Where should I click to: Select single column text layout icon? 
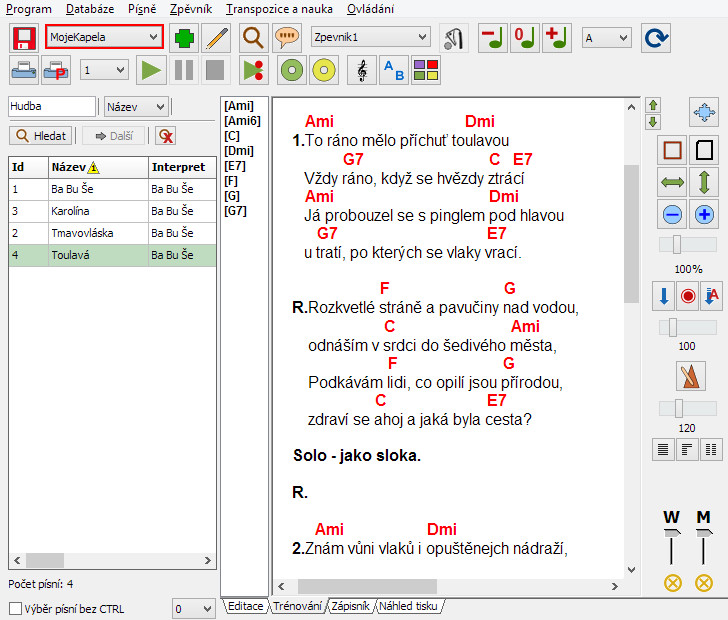663,450
